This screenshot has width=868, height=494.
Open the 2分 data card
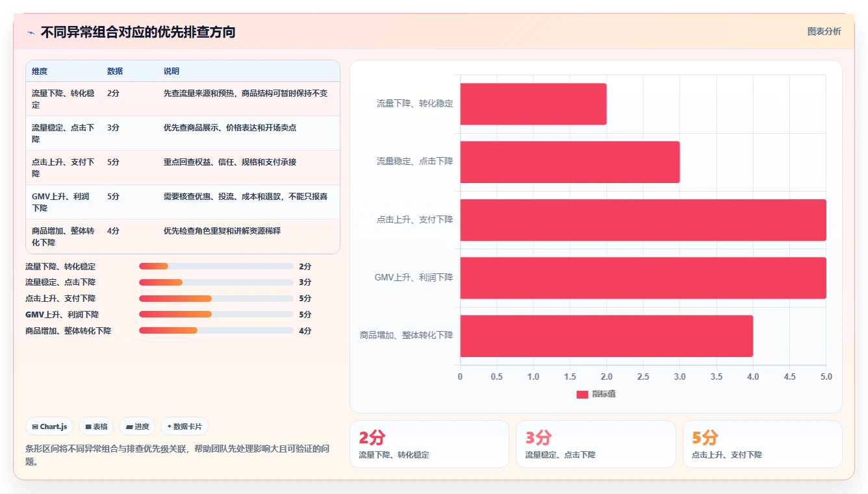tap(429, 444)
